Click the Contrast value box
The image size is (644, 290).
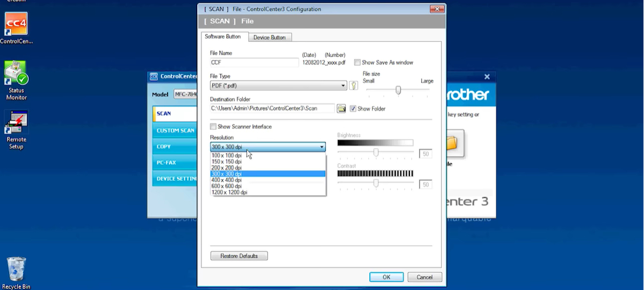(425, 185)
